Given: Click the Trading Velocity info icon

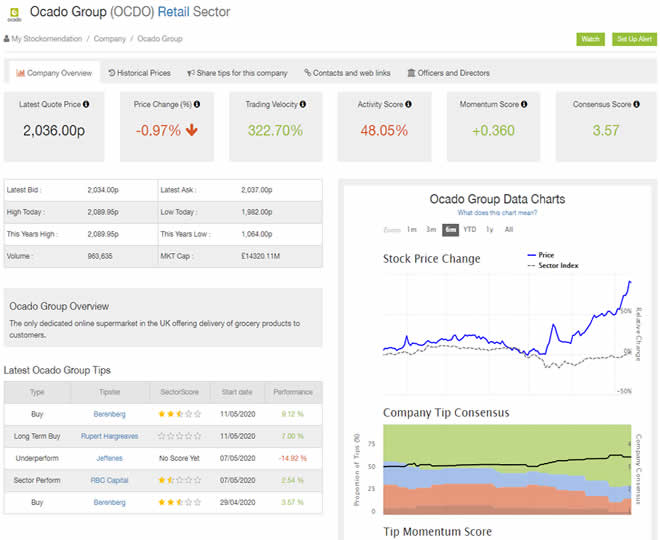Looking at the screenshot, I should pyautogui.click(x=303, y=104).
